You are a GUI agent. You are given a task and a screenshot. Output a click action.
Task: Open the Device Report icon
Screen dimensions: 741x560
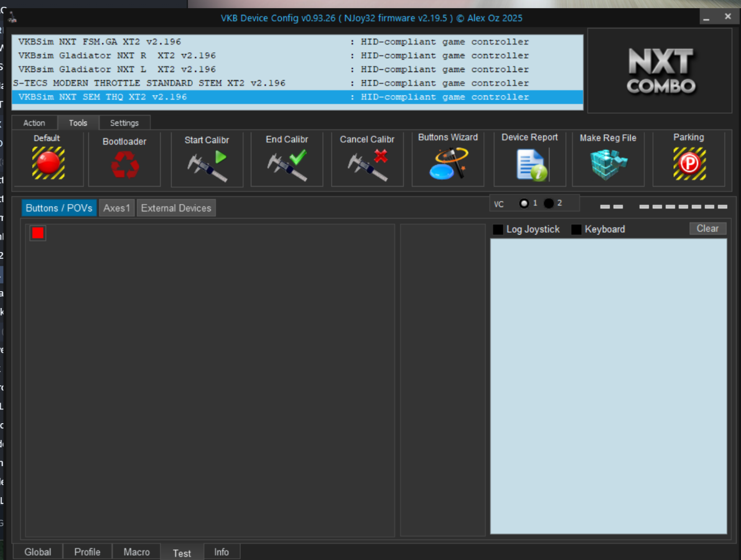[529, 165]
